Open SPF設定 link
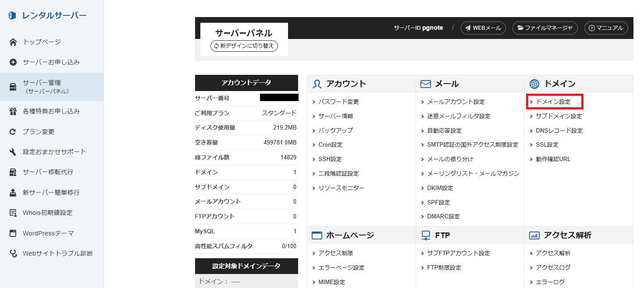This screenshot has width=644, height=288. (x=438, y=202)
